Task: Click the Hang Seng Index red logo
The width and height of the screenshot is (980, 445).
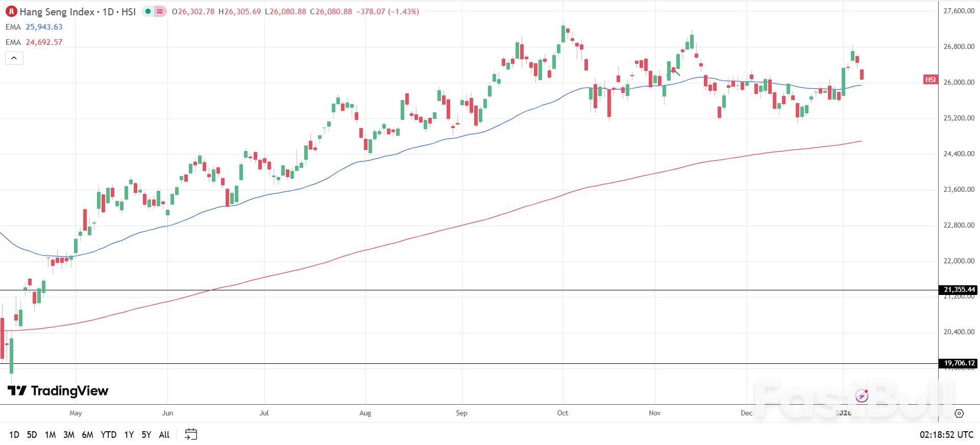Action: pos(11,11)
